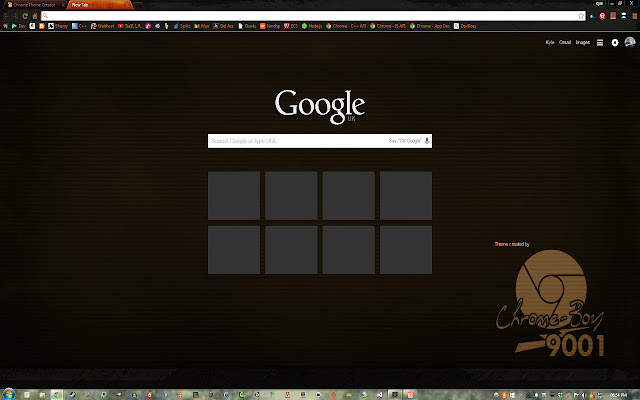Click the Chrome icon in the taskbar
Screen dimensions: 640x400
57,395
